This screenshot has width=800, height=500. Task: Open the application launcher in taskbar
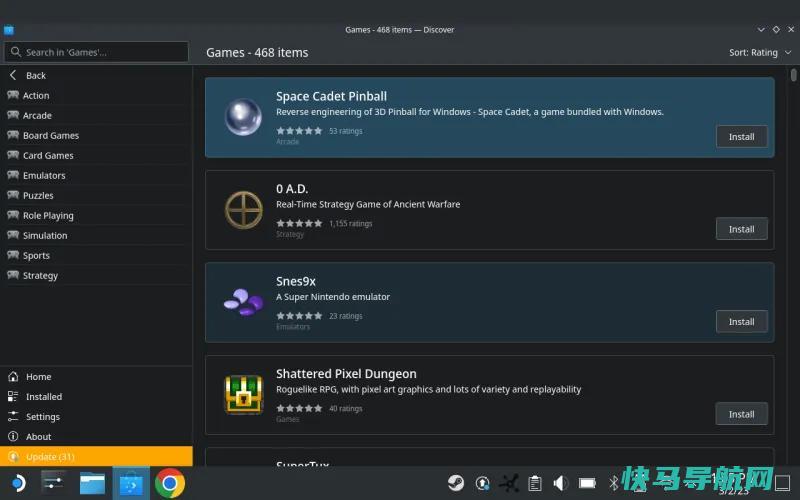click(x=18, y=483)
